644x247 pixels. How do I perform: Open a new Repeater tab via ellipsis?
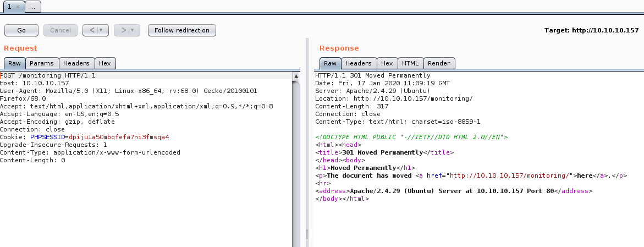(33, 7)
